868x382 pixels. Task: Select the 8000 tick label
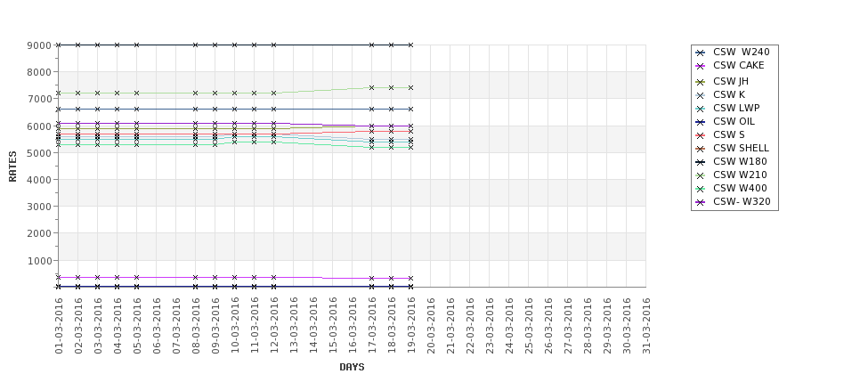tap(39, 72)
